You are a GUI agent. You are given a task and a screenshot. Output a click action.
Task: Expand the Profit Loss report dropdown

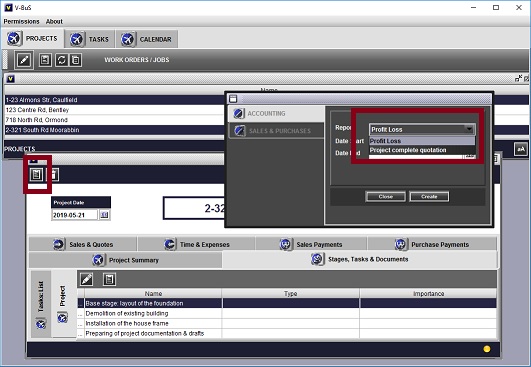point(469,129)
